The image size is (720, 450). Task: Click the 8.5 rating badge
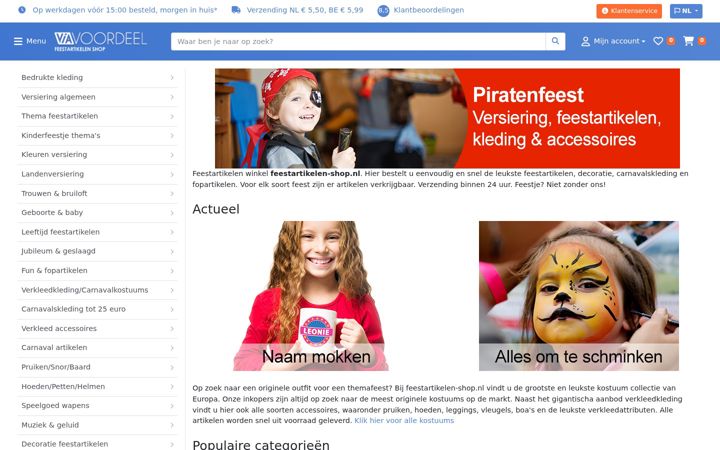pos(383,10)
